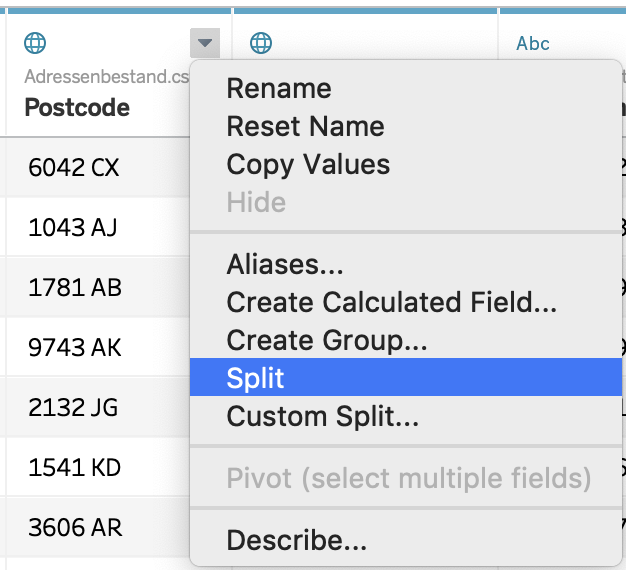Select the cell containing 6042 CX

[x=74, y=167]
